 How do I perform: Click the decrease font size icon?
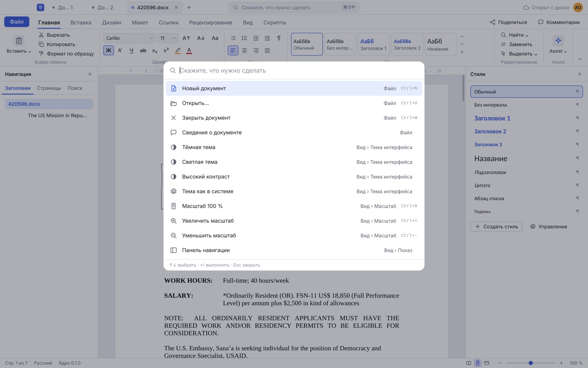pyautogui.click(x=200, y=38)
